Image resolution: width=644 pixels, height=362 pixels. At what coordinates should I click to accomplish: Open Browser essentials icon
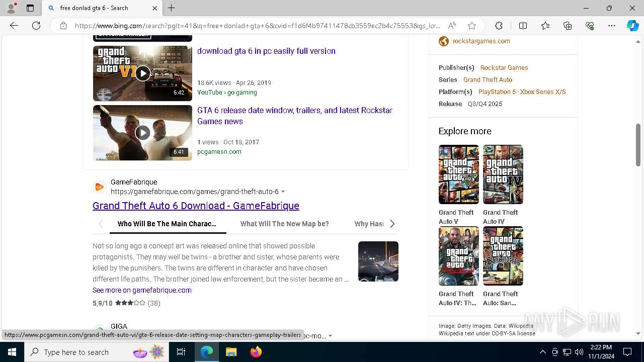point(590,26)
